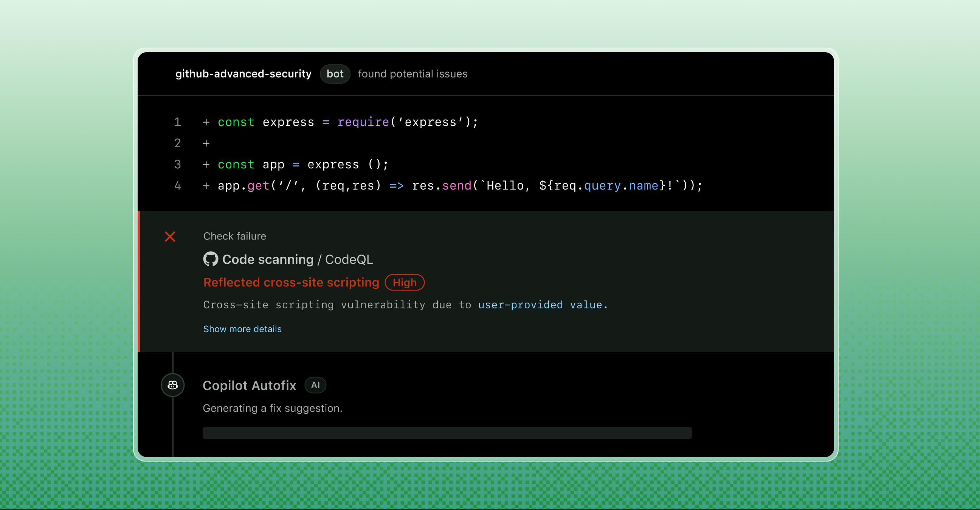Click the High severity badge
This screenshot has width=980, height=510.
[405, 282]
